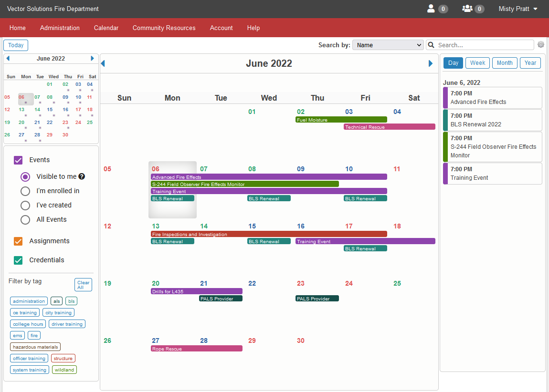This screenshot has width=549, height=392.
Task: Select the All Events radio option
Action: click(x=25, y=220)
